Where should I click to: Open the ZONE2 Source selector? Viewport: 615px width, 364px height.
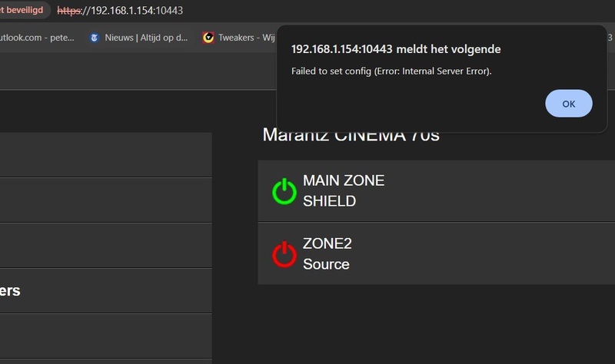[326, 264]
